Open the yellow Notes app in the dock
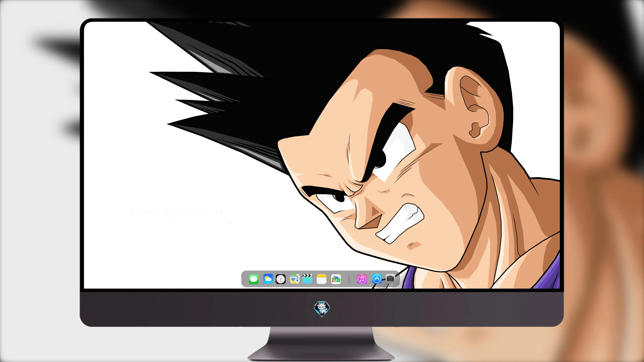The height and width of the screenshot is (362, 644). click(321, 279)
